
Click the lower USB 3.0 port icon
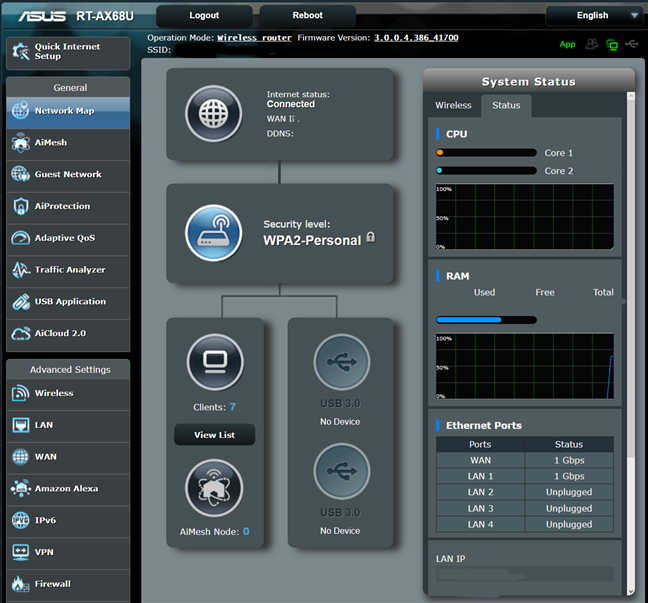click(x=341, y=472)
